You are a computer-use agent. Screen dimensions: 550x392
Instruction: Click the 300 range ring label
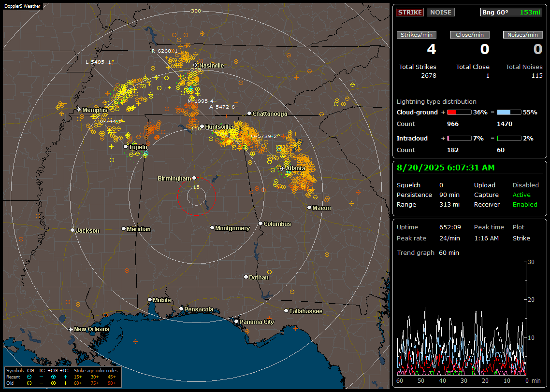[x=196, y=11]
